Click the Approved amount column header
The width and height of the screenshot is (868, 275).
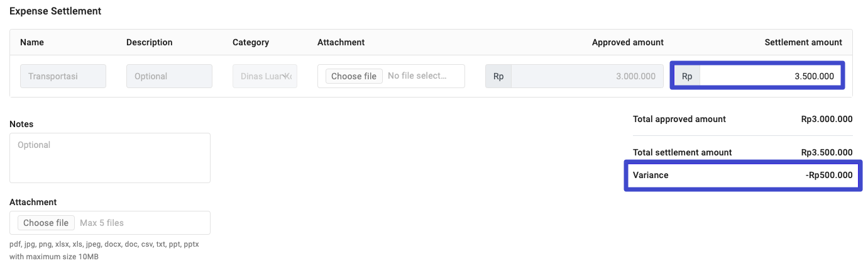tap(627, 42)
